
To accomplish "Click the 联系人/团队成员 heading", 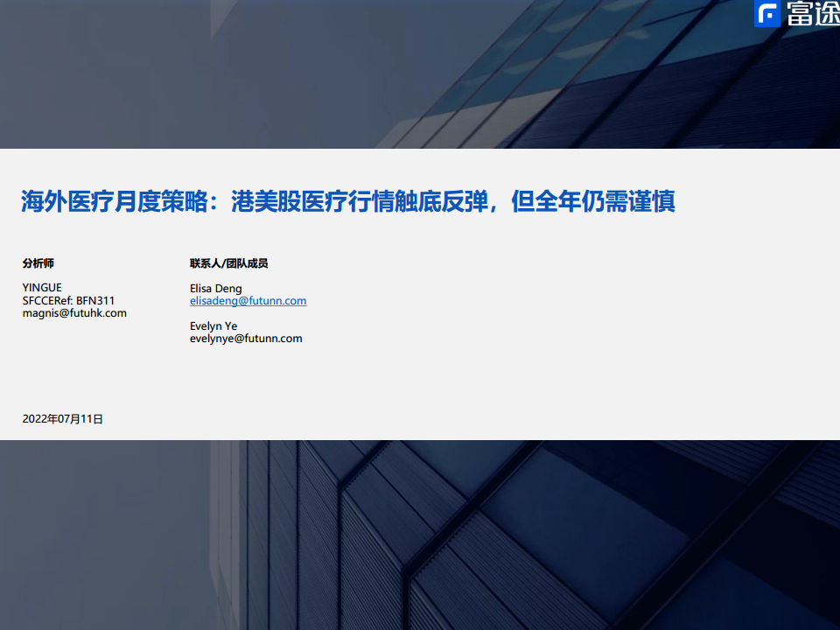I will tap(228, 263).
